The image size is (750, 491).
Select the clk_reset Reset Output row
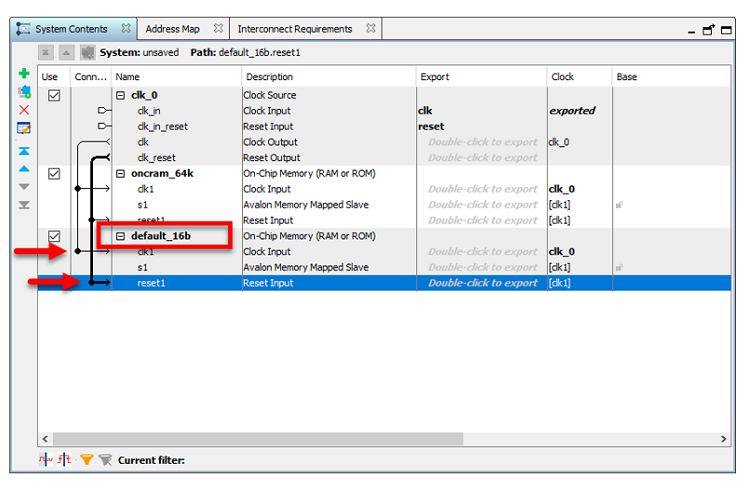click(384, 158)
